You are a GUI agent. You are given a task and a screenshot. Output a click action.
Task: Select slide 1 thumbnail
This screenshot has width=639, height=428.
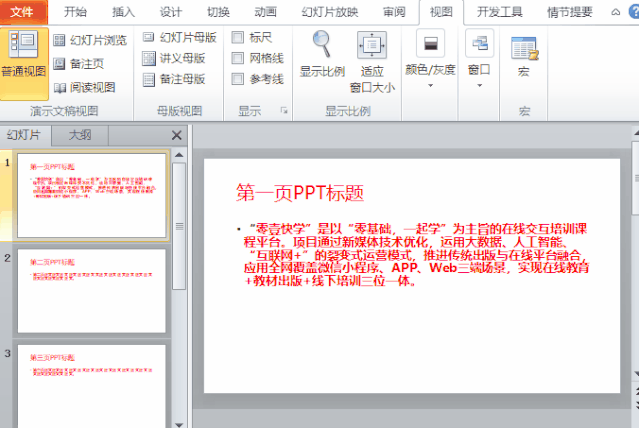click(x=92, y=195)
